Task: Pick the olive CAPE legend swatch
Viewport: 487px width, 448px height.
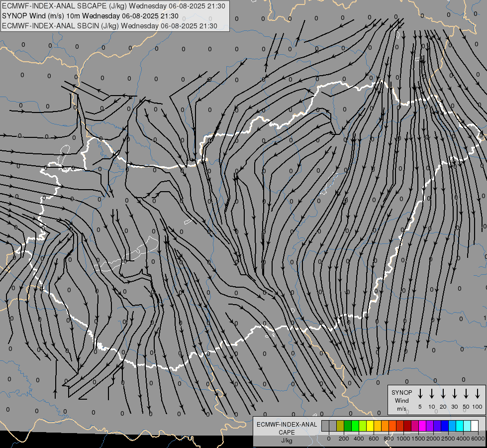Action: pos(340,426)
